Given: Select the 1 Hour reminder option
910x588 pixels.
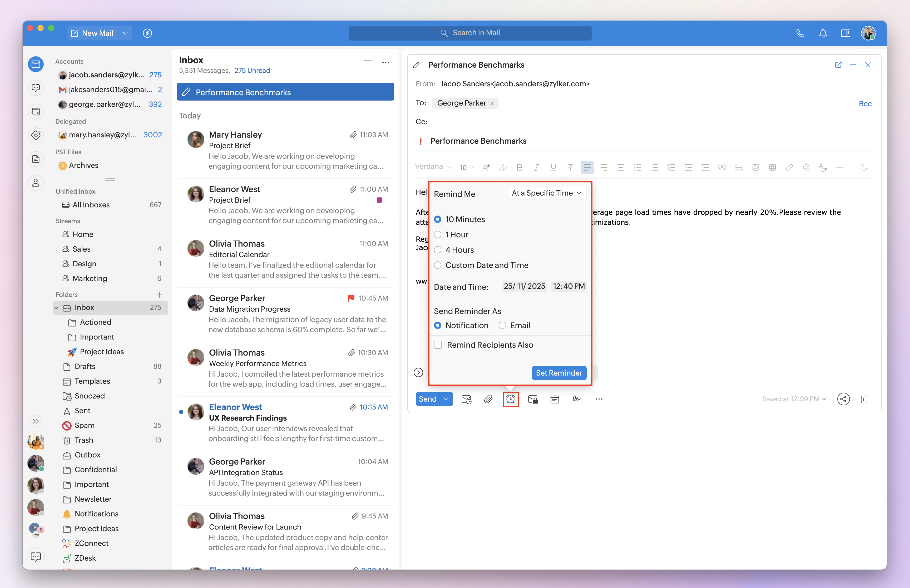Looking at the screenshot, I should click(438, 235).
